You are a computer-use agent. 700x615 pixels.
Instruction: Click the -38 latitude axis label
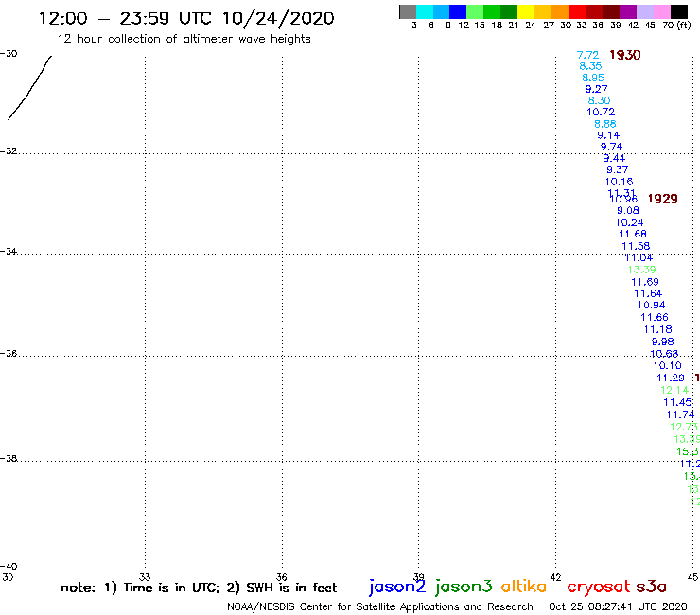[x=9, y=458]
